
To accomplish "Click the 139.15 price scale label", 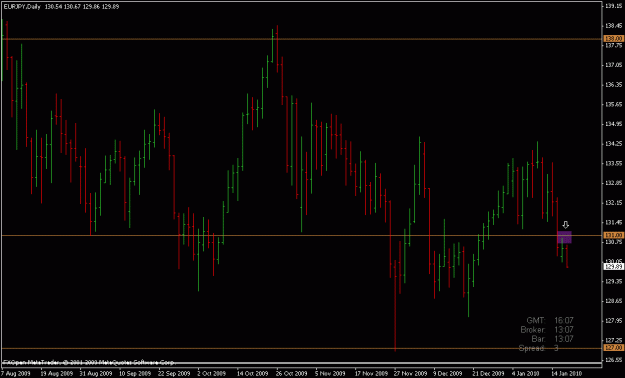I will 614,6.
